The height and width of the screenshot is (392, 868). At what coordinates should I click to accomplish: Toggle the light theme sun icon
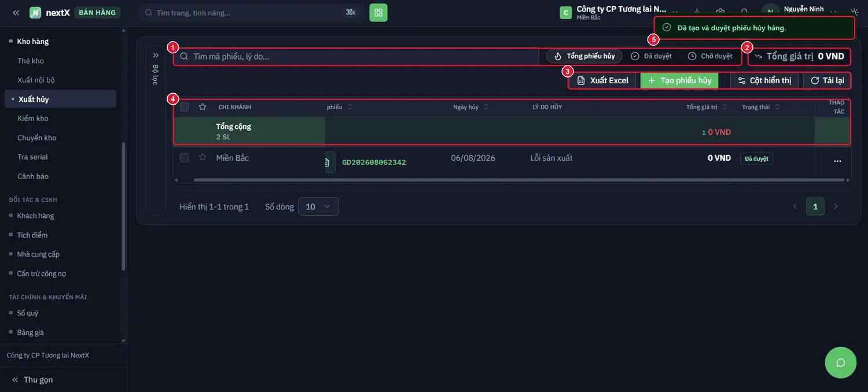855,12
